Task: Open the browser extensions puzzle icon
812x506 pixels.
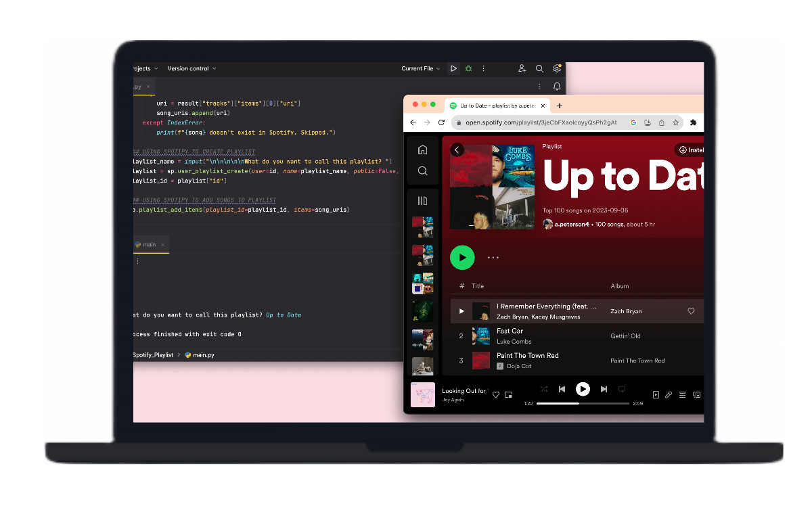Action: (693, 122)
